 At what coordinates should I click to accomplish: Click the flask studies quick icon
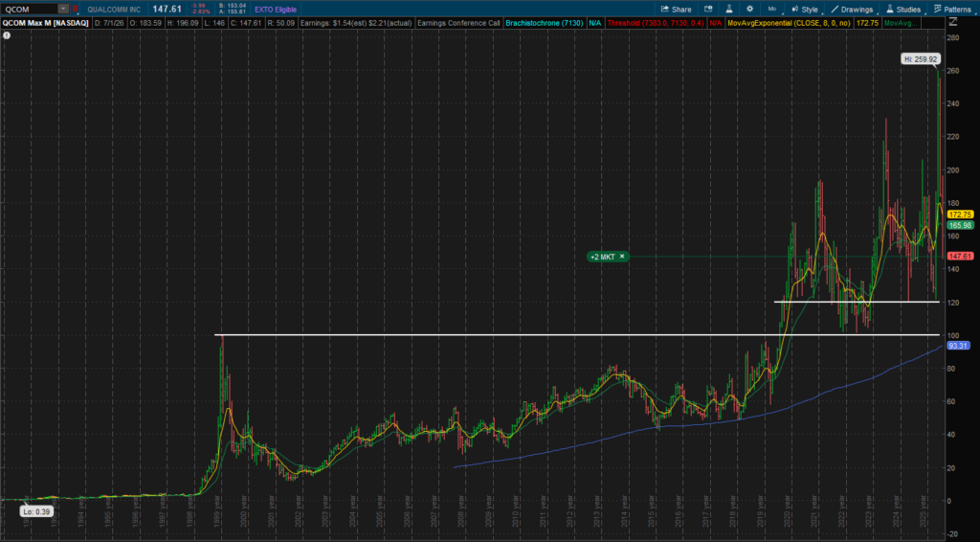coord(728,10)
